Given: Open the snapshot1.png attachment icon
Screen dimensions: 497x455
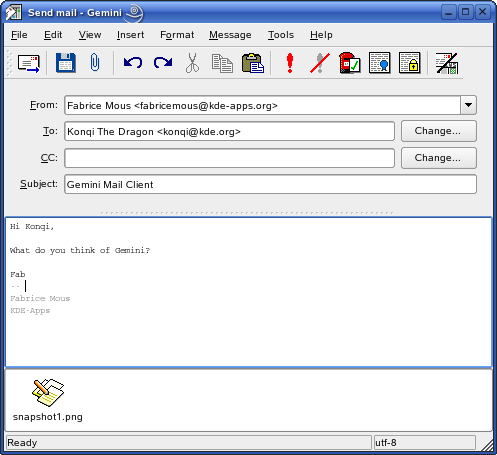Looking at the screenshot, I should pos(48,392).
